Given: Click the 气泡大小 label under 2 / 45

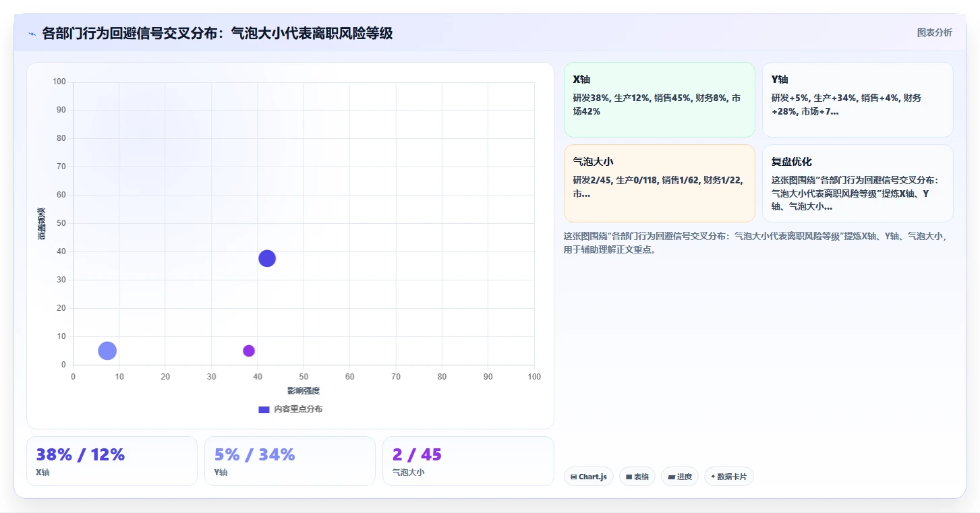Looking at the screenshot, I should (408, 473).
